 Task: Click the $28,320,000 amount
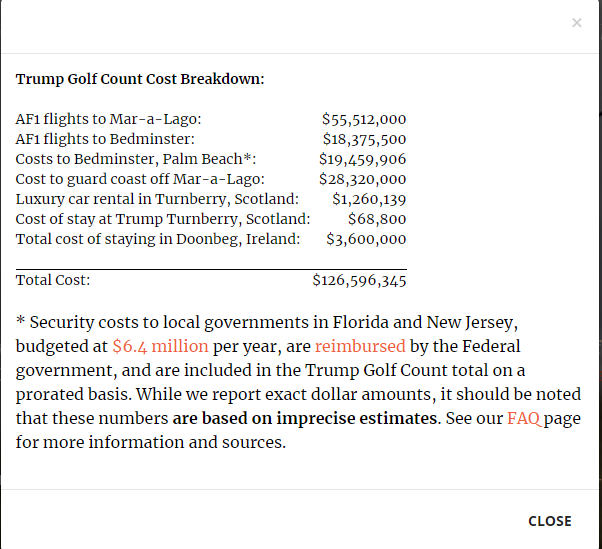click(x=362, y=179)
